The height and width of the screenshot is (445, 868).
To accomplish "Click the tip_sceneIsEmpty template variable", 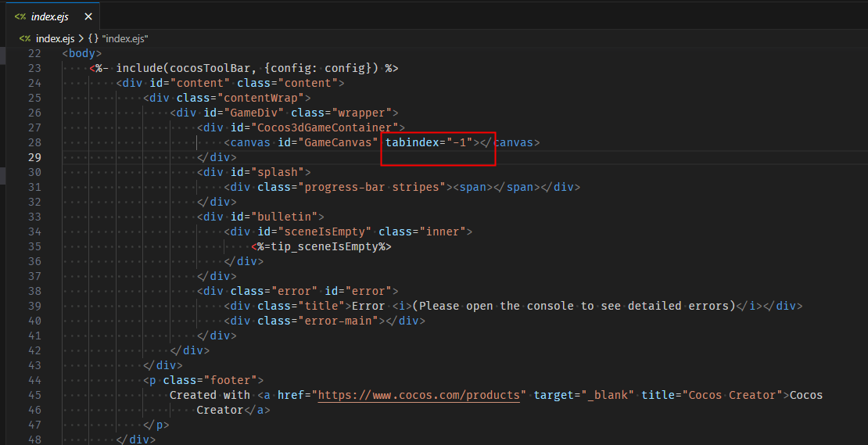I will [x=325, y=246].
